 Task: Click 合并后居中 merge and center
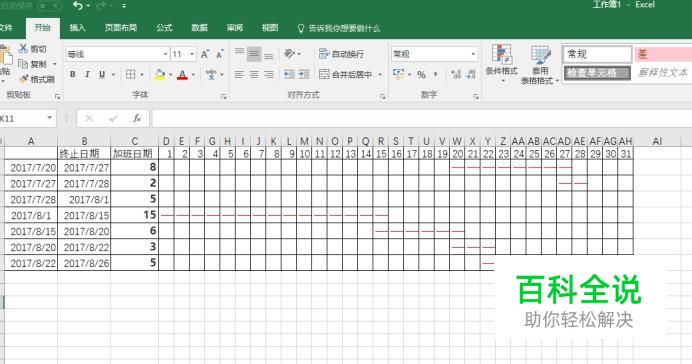pos(346,74)
